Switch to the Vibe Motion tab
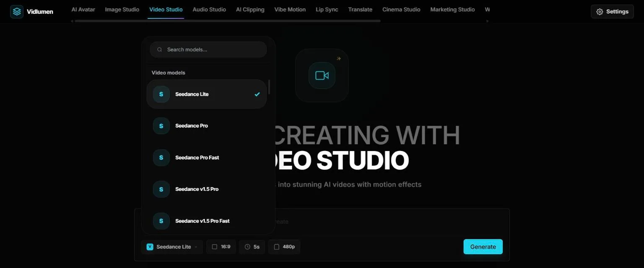 point(290,10)
